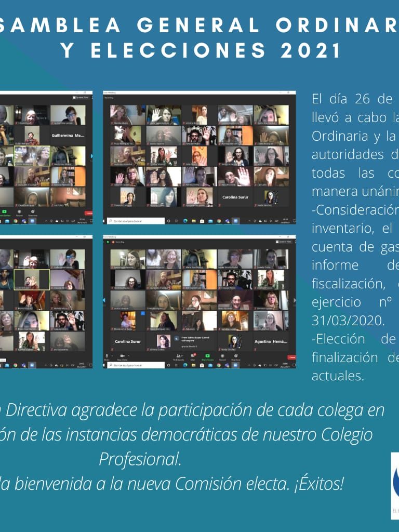The width and height of the screenshot is (399, 532).
Task: Open Teams on taskbar below Agustina Herná… window
Action: coord(227,365)
